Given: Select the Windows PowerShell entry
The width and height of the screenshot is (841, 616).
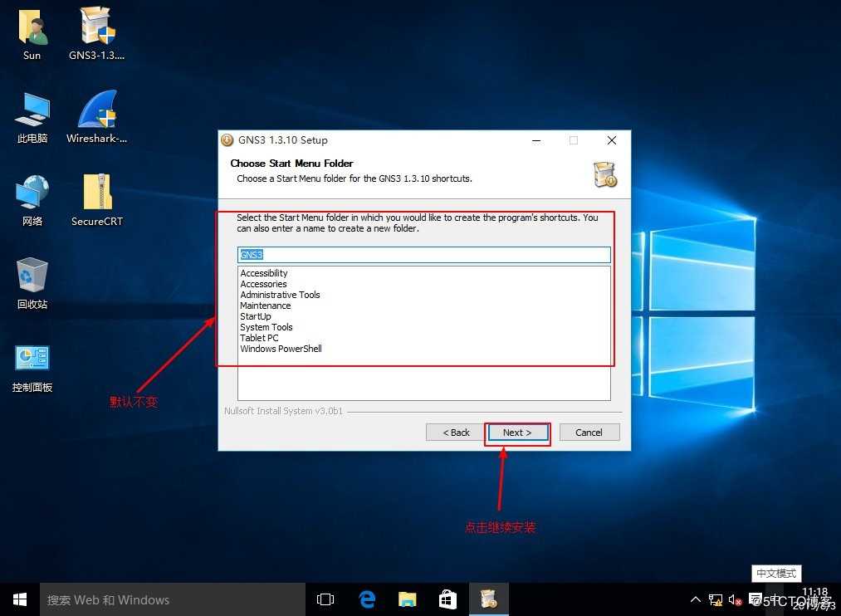Looking at the screenshot, I should [x=281, y=349].
